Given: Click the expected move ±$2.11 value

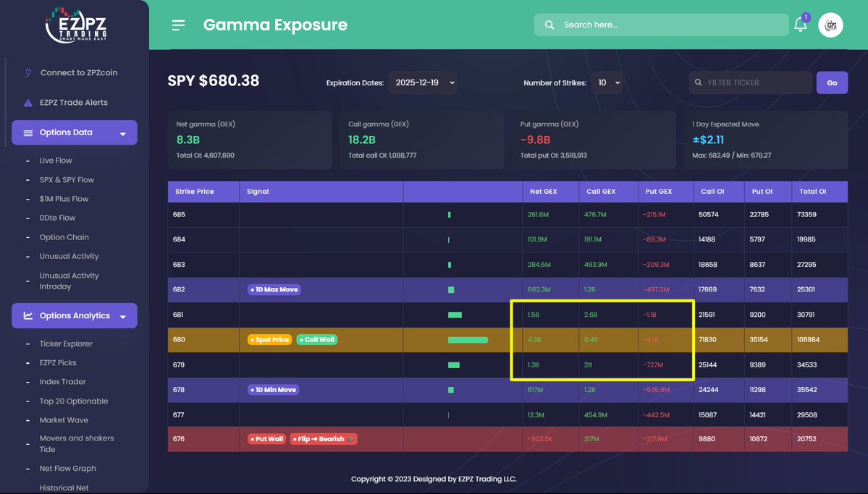Looking at the screenshot, I should 708,140.
